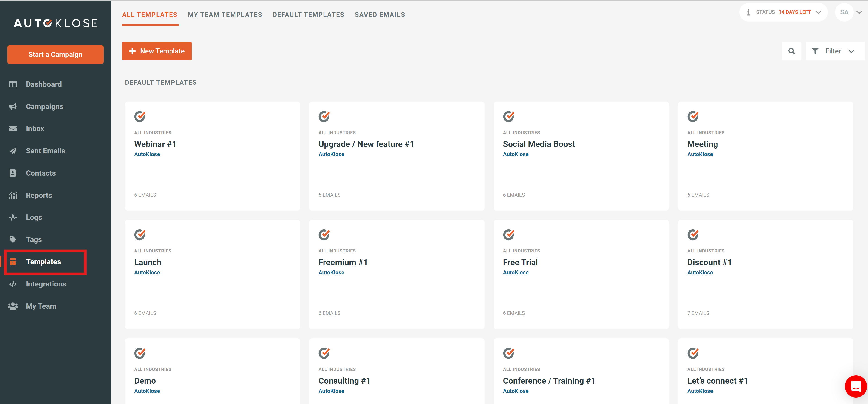Click AutoKlose link under Discount #1
This screenshot has height=404, width=868.
tap(700, 273)
